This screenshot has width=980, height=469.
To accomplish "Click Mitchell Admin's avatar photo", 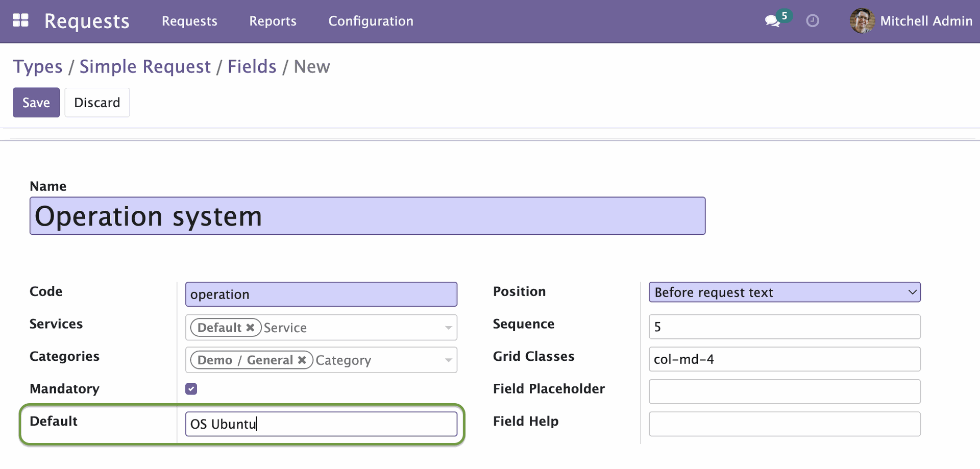I will click(x=863, y=20).
